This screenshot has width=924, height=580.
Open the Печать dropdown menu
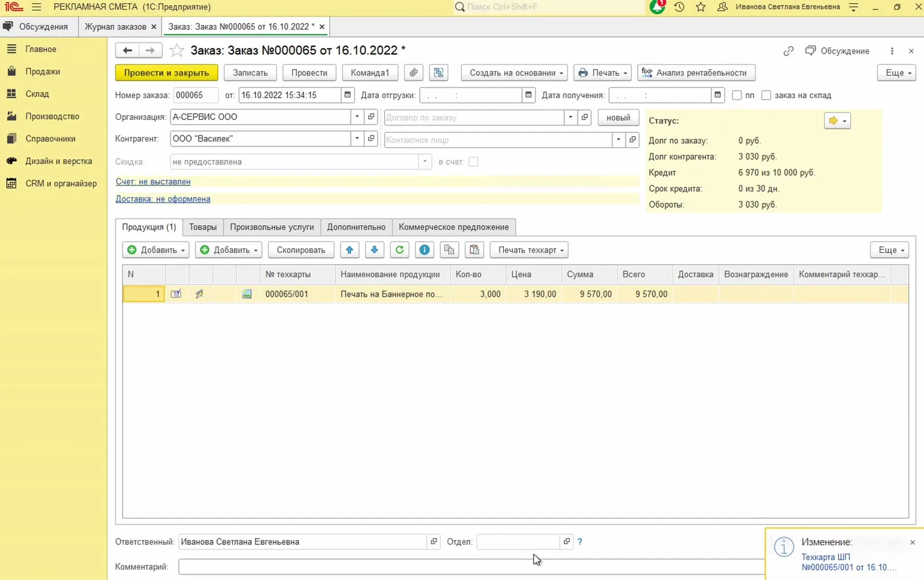point(602,73)
